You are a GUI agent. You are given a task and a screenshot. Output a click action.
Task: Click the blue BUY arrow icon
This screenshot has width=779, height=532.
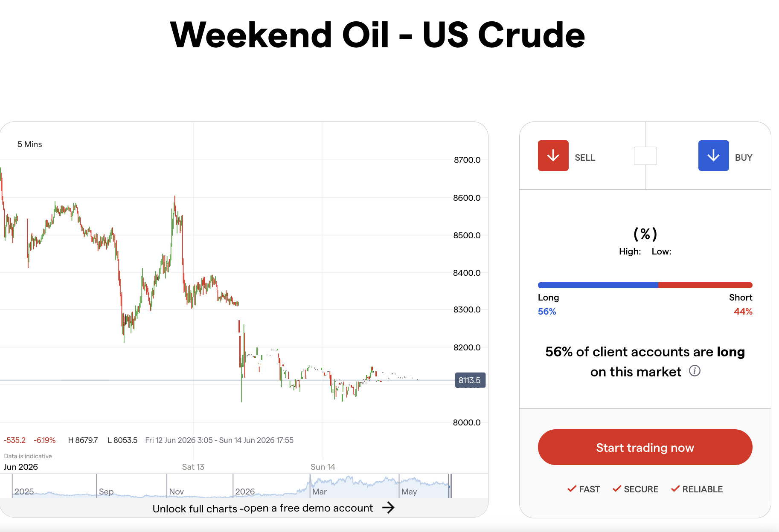[x=713, y=156]
